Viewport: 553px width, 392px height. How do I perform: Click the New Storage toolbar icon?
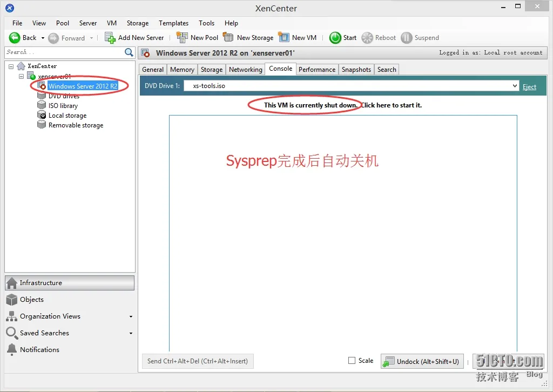[228, 37]
